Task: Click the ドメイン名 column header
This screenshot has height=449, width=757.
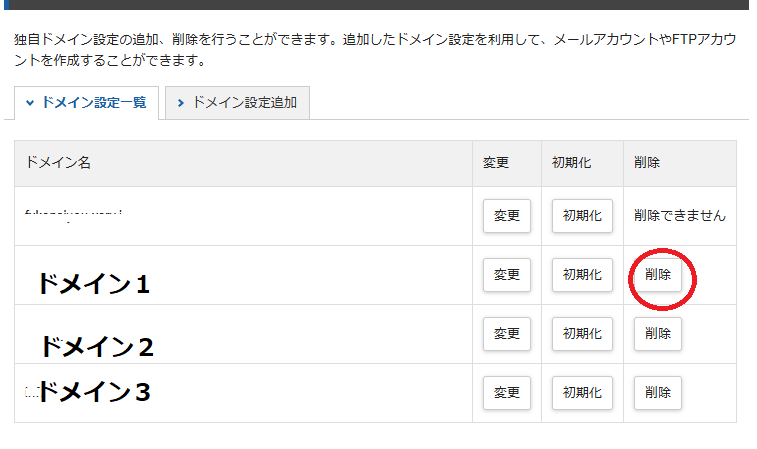Action: coord(58,163)
